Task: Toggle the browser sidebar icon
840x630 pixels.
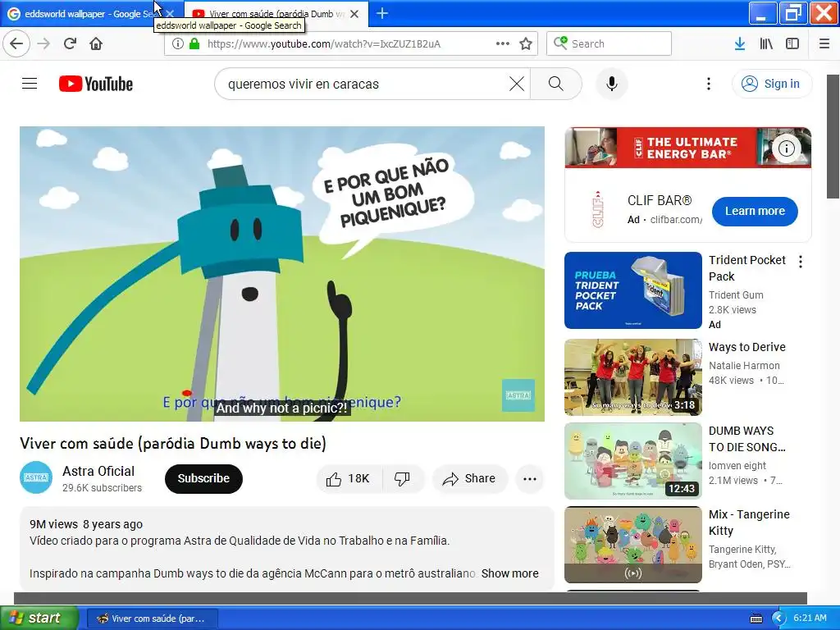Action: [x=792, y=44]
